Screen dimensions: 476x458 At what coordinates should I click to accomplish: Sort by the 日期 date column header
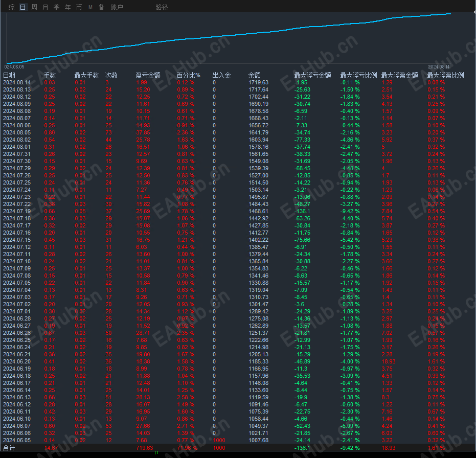(x=9, y=75)
